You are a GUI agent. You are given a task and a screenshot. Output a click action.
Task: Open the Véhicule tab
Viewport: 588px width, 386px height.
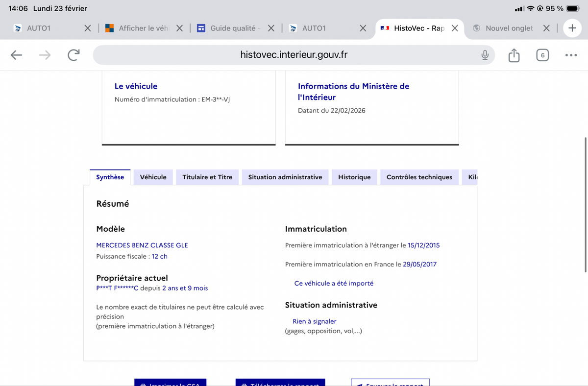[x=153, y=177]
